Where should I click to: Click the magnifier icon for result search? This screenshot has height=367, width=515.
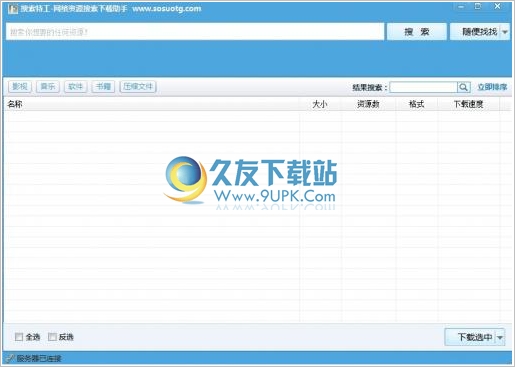click(464, 87)
